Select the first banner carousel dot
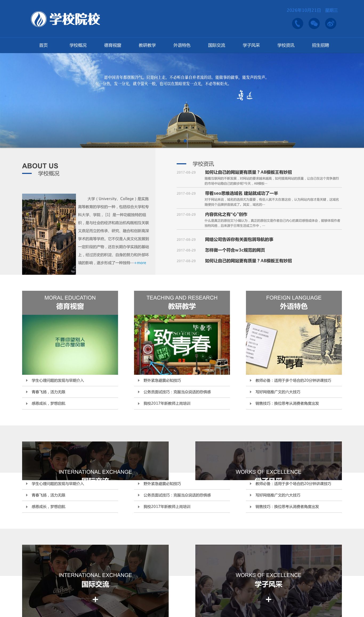 tap(179, 141)
